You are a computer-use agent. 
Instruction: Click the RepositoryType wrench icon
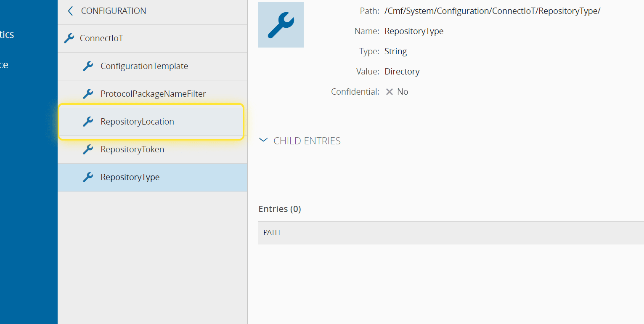[x=88, y=177]
